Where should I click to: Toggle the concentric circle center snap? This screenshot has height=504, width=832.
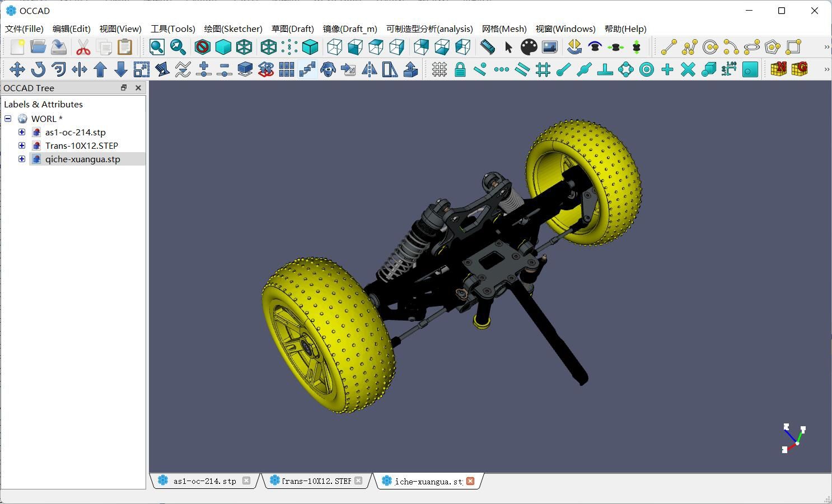tap(647, 69)
